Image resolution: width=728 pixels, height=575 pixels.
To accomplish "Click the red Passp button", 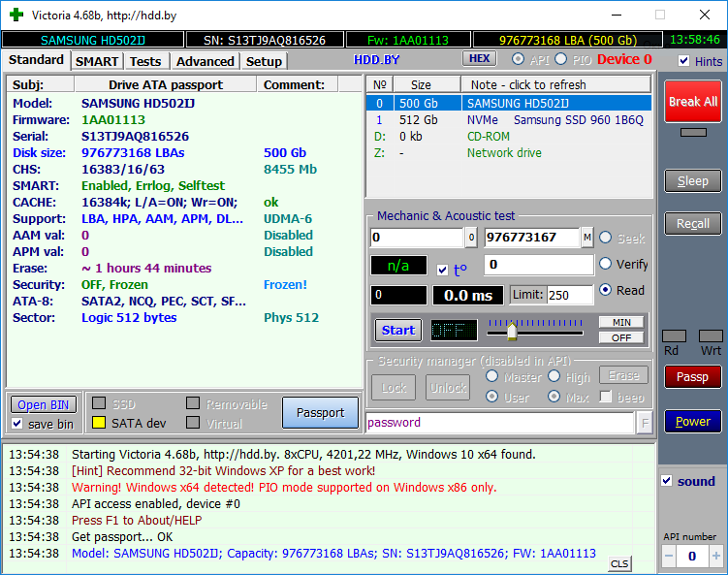I will coord(693,376).
